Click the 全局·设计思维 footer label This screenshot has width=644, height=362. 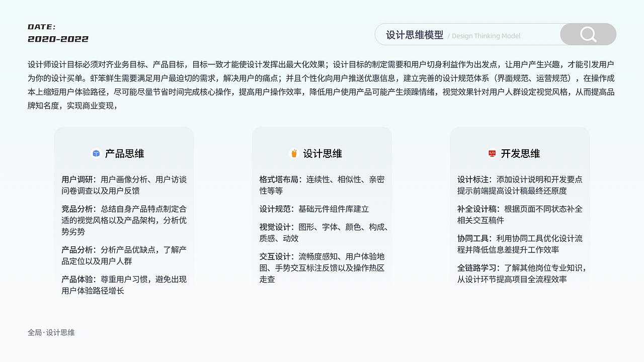coord(51,333)
